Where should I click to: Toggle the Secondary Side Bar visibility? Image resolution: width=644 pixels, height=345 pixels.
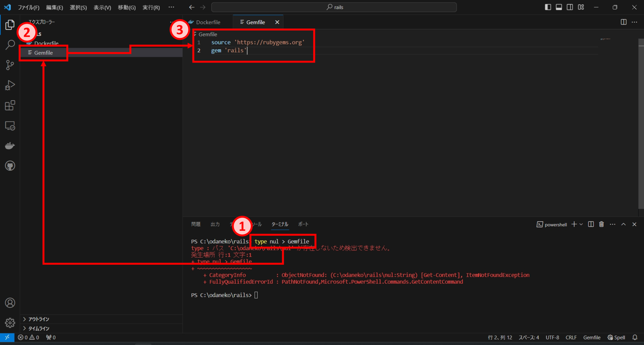coord(570,7)
